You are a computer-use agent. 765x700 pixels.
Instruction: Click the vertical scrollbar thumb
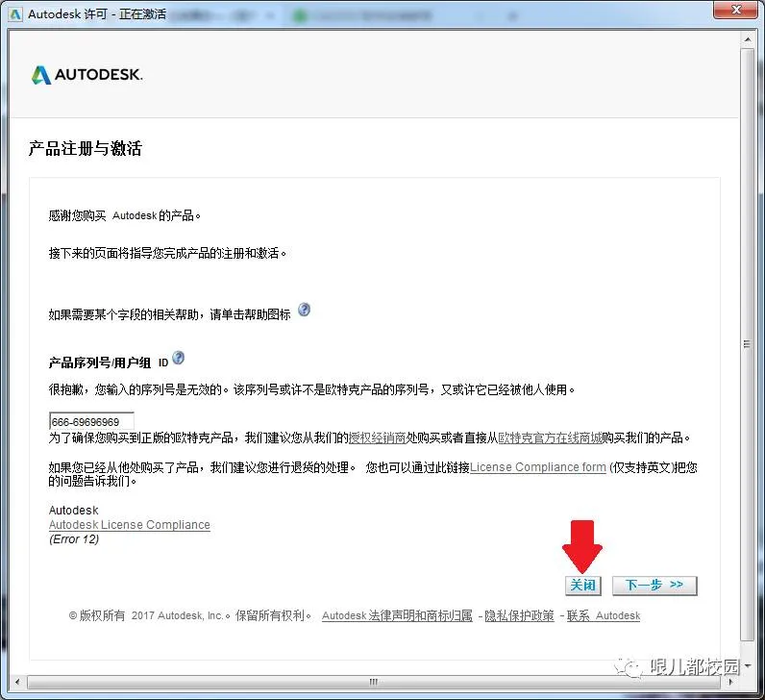(748, 344)
